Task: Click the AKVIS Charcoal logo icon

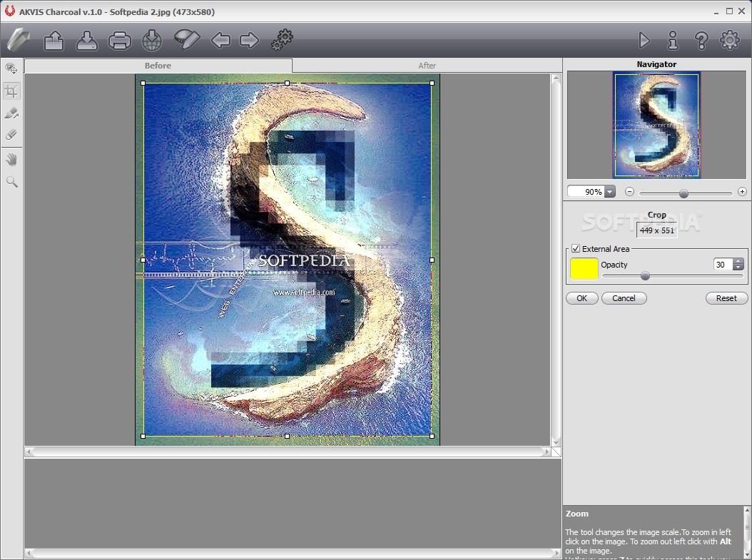Action: [x=19, y=40]
